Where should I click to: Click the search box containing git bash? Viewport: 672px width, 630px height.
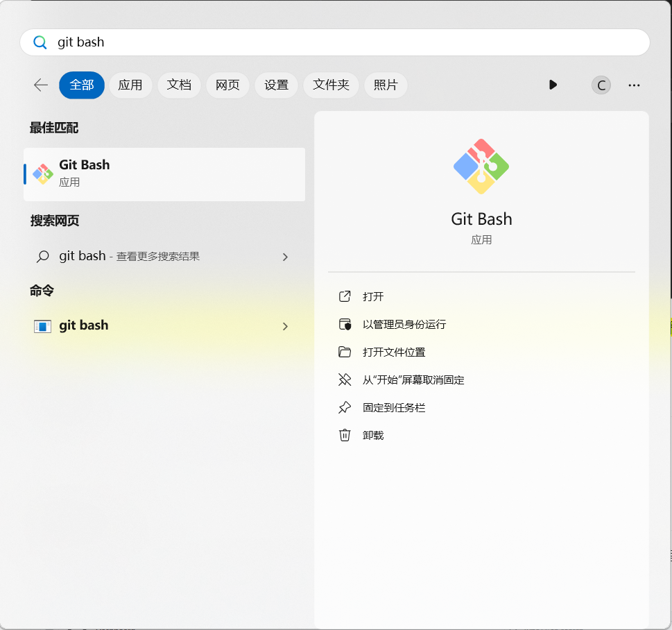[x=335, y=42]
